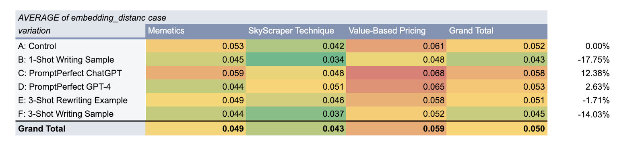Click the -14.03% percentage value
644x149 pixels.
coord(593,114)
